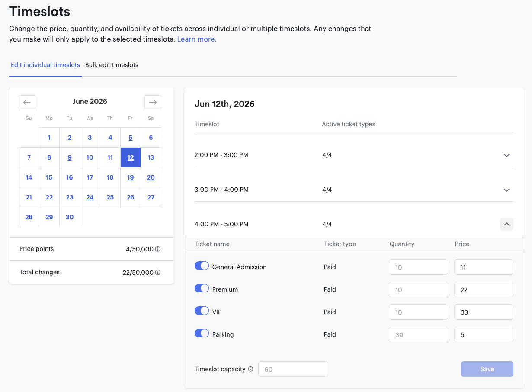Collapse the 4:00 PM - 5:00 PM timeslot
Image resolution: width=532 pixels, height=392 pixels.
tap(506, 224)
